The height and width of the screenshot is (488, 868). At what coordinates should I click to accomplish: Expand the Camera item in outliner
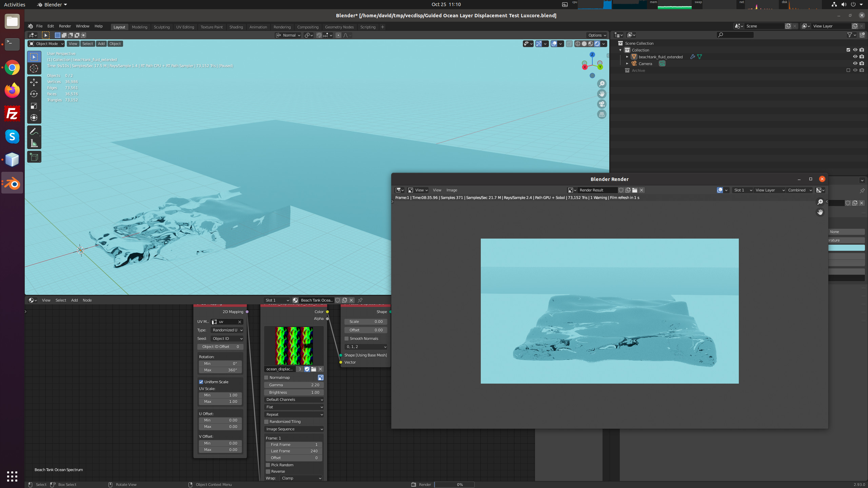point(627,63)
